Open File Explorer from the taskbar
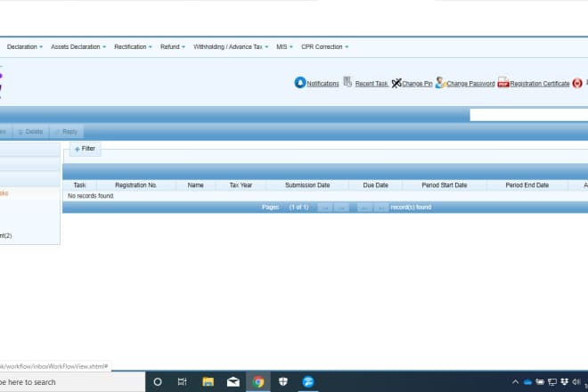 (x=207, y=382)
